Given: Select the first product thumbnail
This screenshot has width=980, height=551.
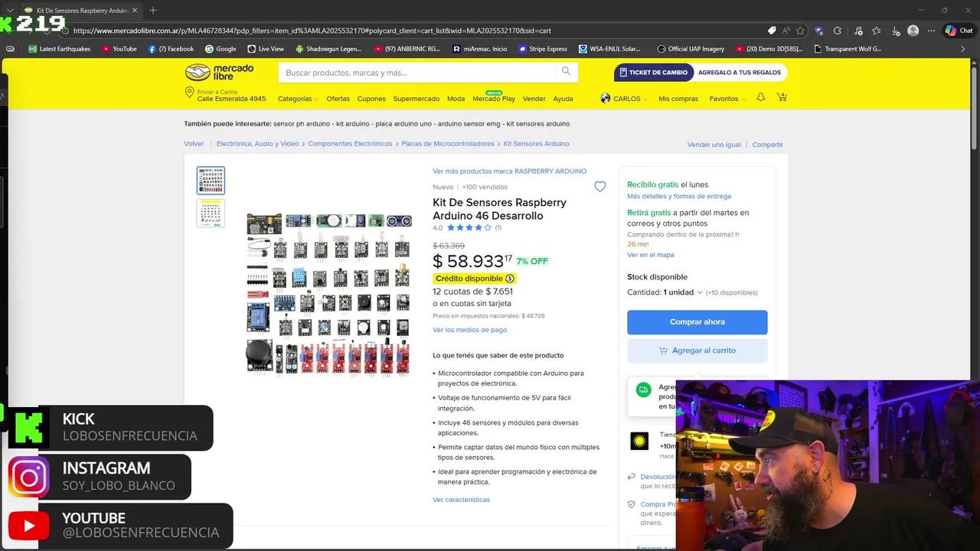Looking at the screenshot, I should [x=211, y=181].
